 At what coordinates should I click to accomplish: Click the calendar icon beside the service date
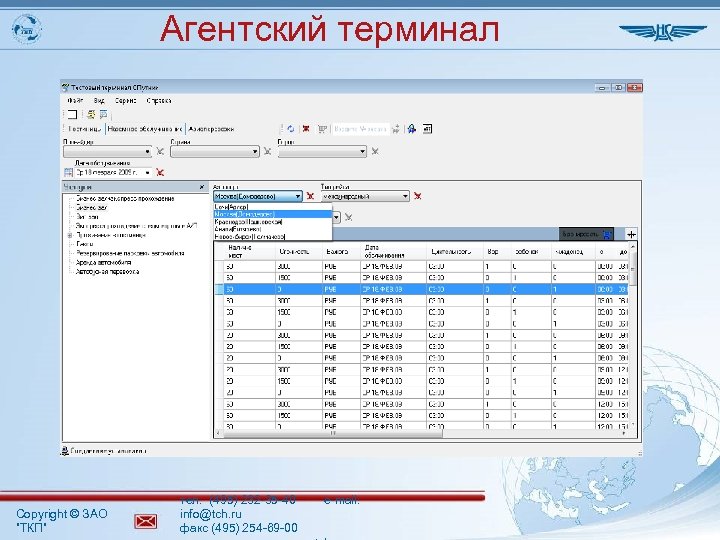coord(68,173)
